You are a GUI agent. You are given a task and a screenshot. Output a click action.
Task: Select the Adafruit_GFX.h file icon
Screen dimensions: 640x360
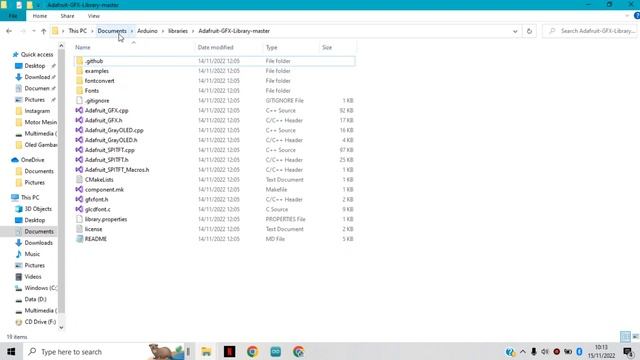tap(80, 120)
